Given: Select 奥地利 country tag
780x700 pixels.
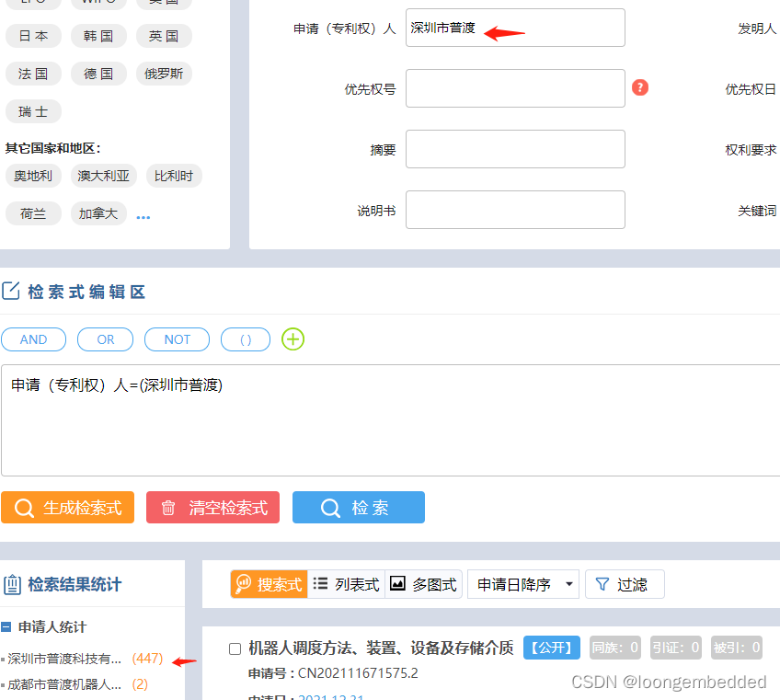Looking at the screenshot, I should [x=33, y=176].
